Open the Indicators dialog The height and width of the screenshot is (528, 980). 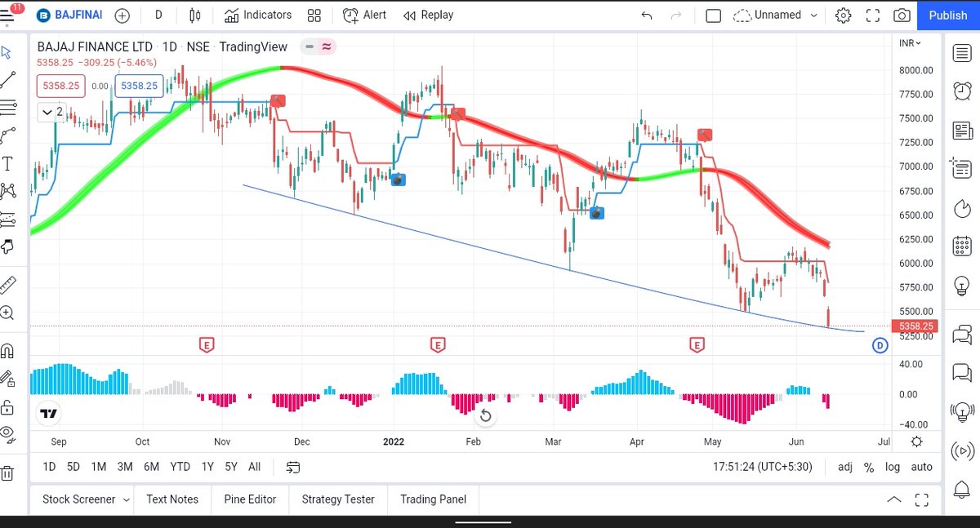pyautogui.click(x=258, y=15)
